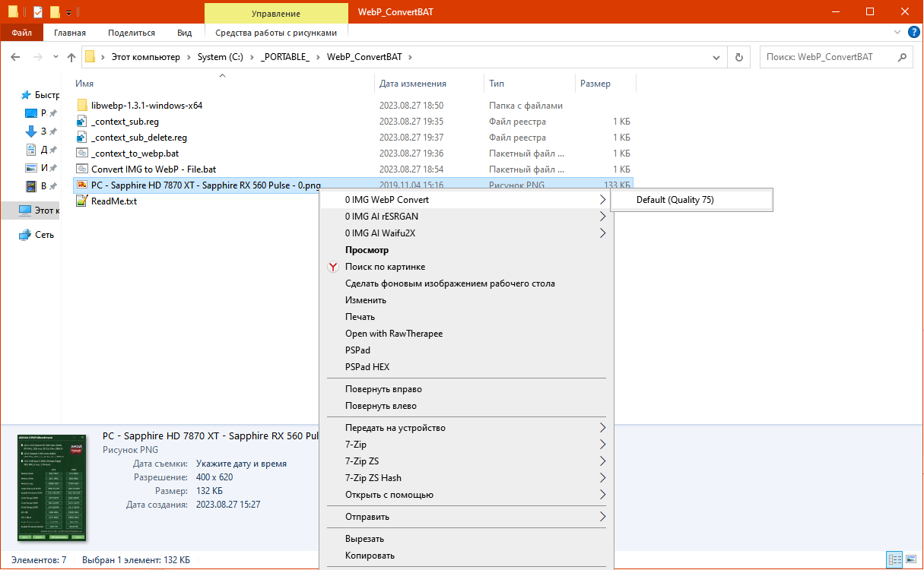Open the Файл ribbon tab

tap(22, 33)
